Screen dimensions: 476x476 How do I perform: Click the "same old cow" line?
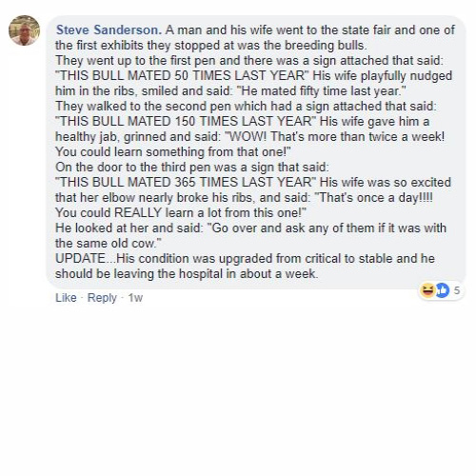pos(109,244)
